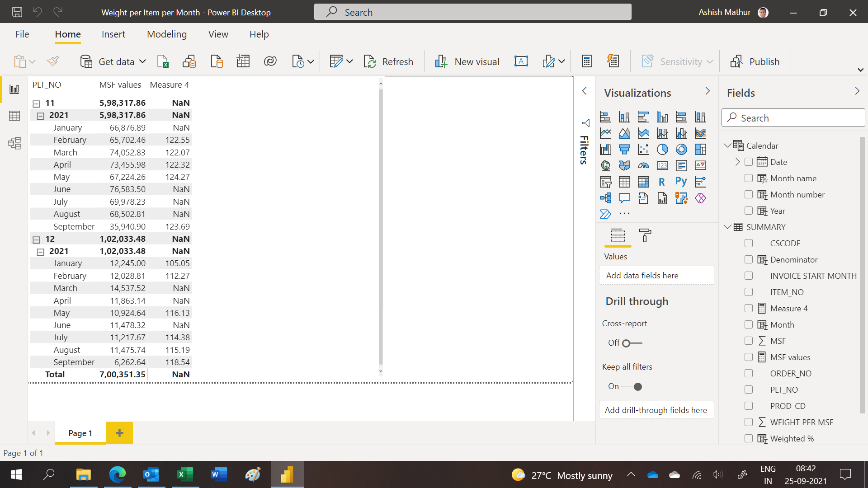This screenshot has height=488, width=868.
Task: Open Excel workbook import icon in ribbon
Action: [x=163, y=61]
